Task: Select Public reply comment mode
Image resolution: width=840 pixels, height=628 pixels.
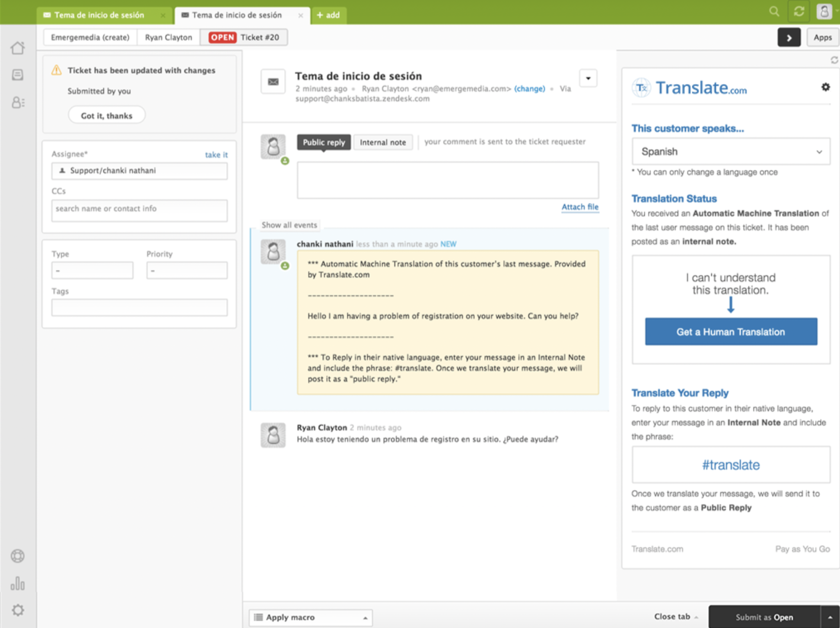Action: pos(323,142)
